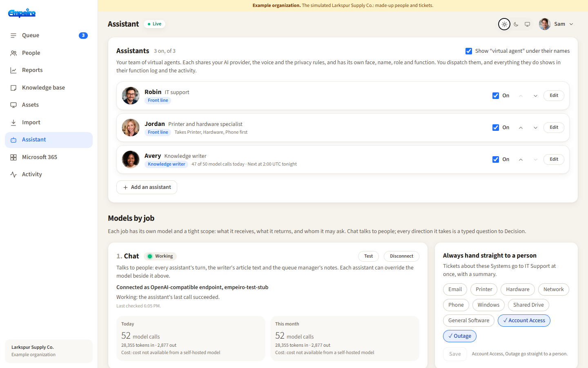Navigate to Knowledge base

(49, 88)
